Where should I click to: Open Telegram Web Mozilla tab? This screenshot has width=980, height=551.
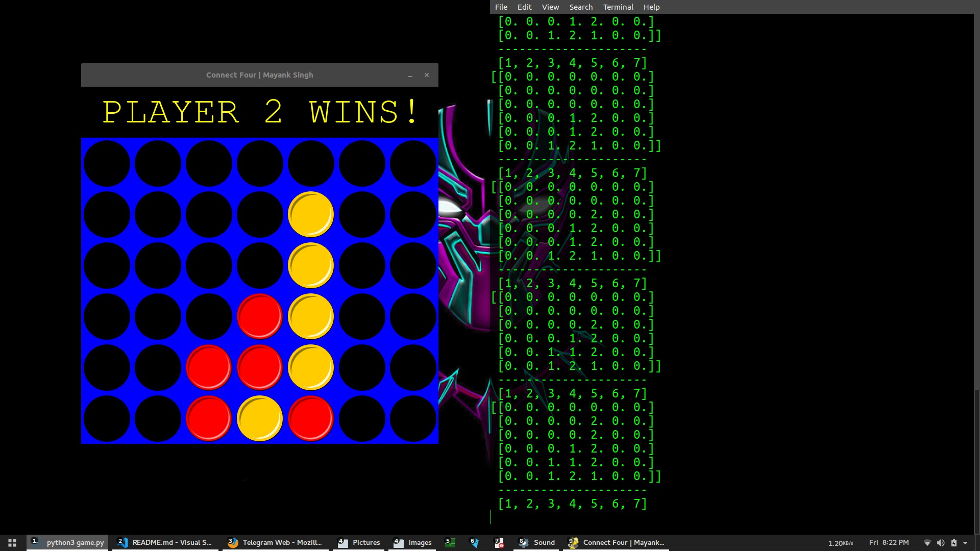coord(275,542)
